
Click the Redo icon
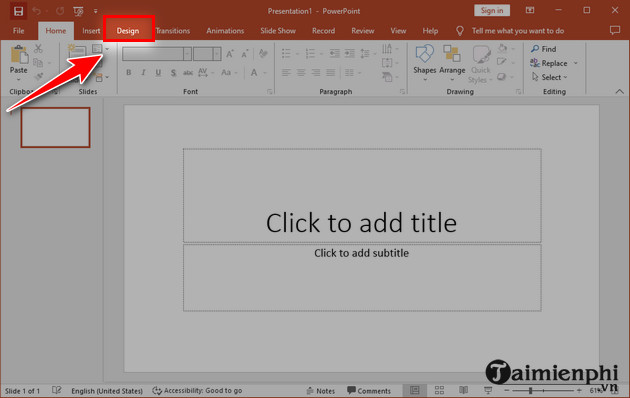(60, 11)
